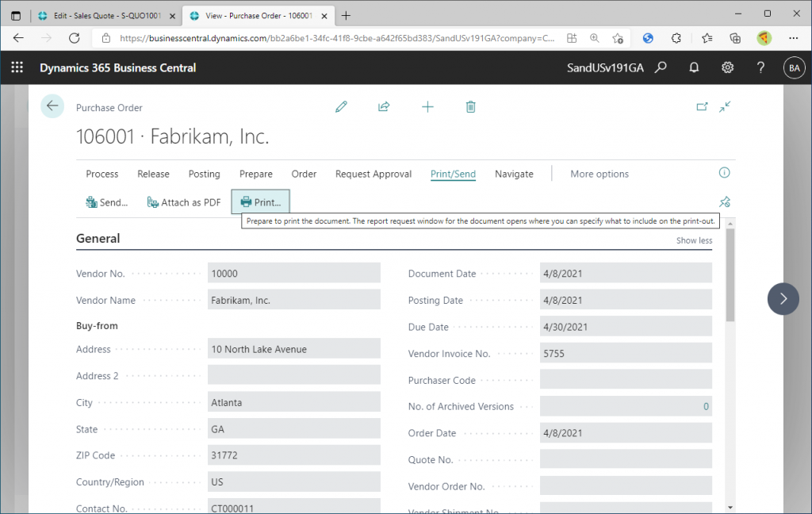Delete the purchase order via trash icon
This screenshot has width=812, height=514.
coord(470,107)
